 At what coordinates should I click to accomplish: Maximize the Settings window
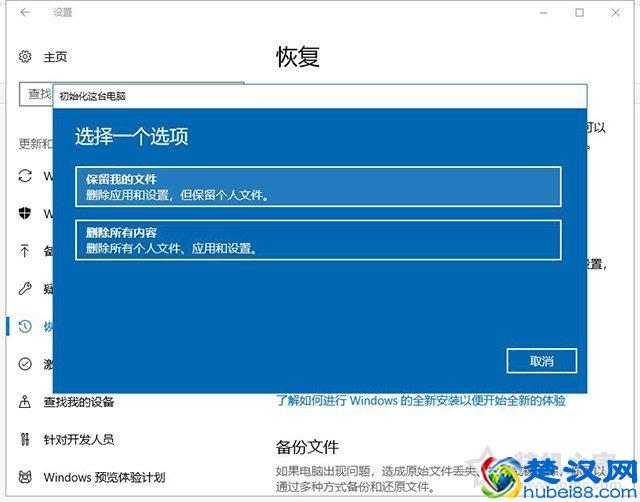579,13
